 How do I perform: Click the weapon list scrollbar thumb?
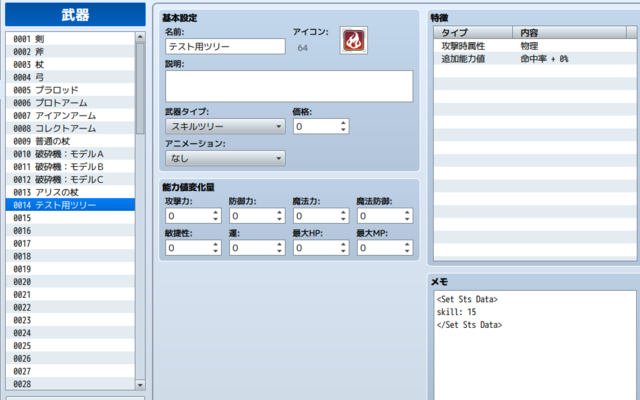140,88
